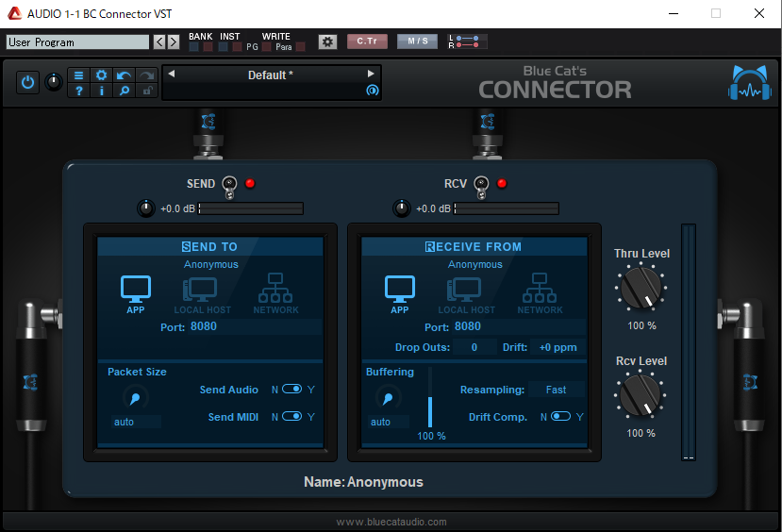Click the redo arrow icon
Viewport: 782px width, 532px height.
point(146,75)
